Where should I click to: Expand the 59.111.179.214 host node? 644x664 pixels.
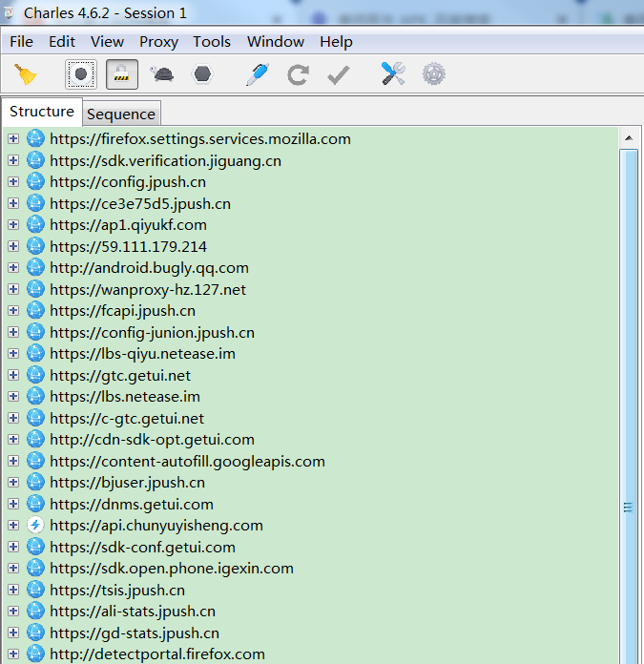pyautogui.click(x=13, y=246)
